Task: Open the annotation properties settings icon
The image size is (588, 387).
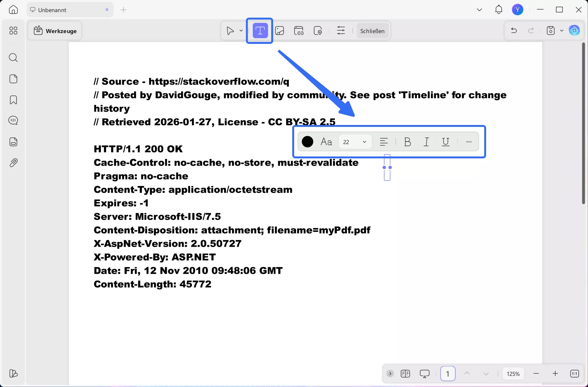Action: [x=341, y=31]
